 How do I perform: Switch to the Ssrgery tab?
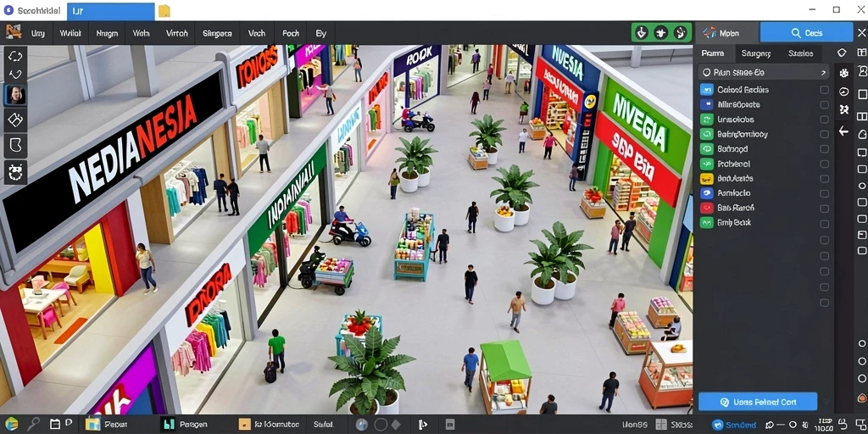pyautogui.click(x=755, y=53)
